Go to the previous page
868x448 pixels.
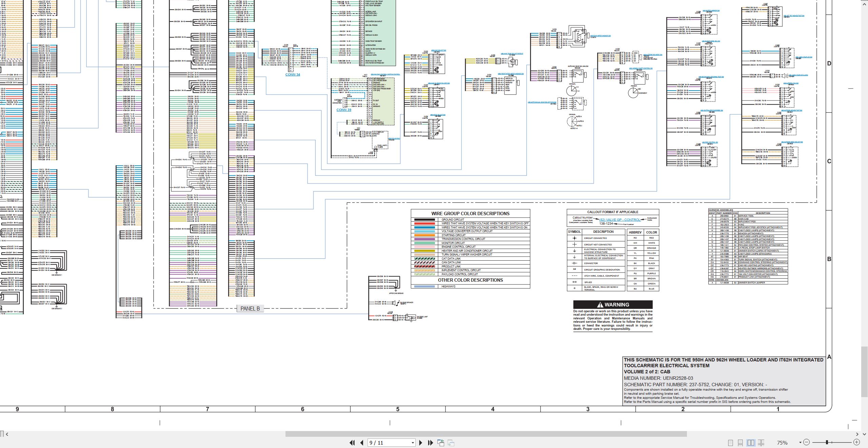coord(362,443)
